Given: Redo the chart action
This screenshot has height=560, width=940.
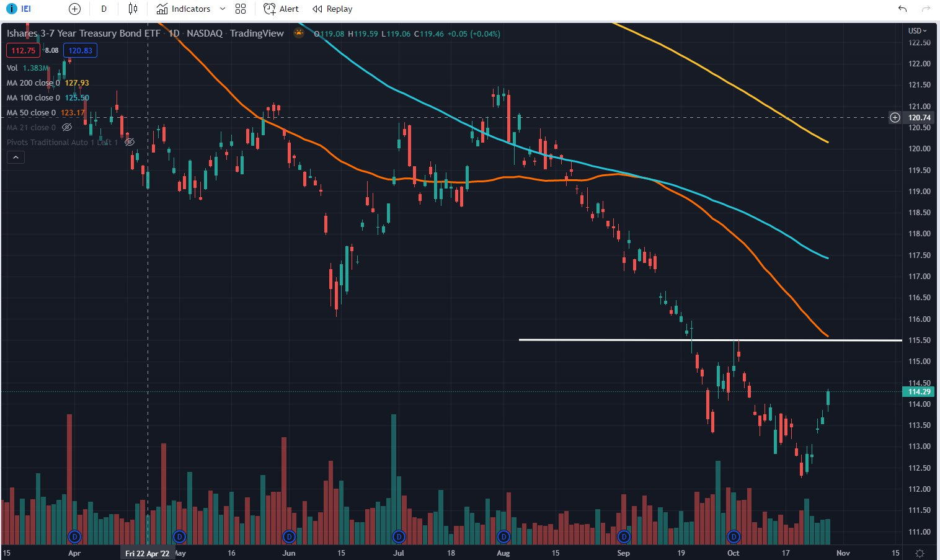Looking at the screenshot, I should point(926,9).
